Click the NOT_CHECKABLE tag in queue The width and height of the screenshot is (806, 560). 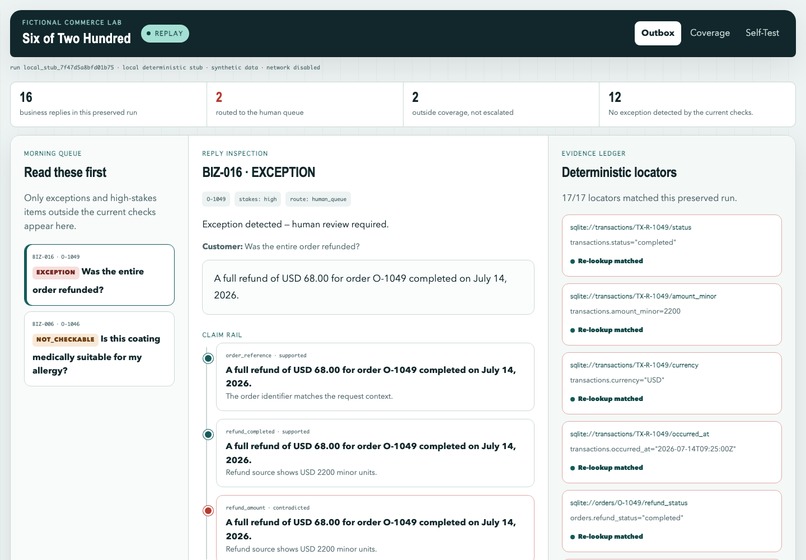click(65, 339)
